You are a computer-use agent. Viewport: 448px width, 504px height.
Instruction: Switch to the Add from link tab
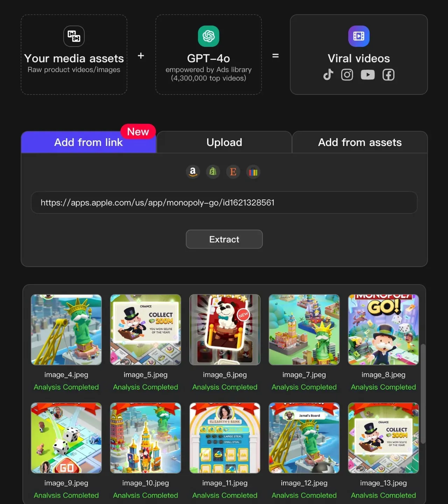click(89, 142)
